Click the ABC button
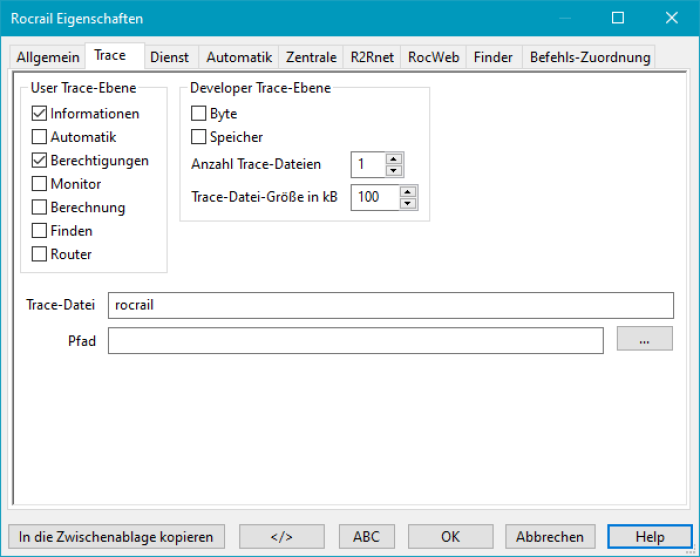This screenshot has width=700, height=557. click(x=367, y=536)
